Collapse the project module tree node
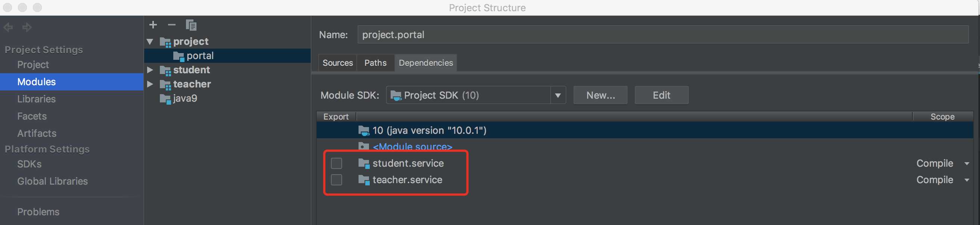 click(150, 41)
